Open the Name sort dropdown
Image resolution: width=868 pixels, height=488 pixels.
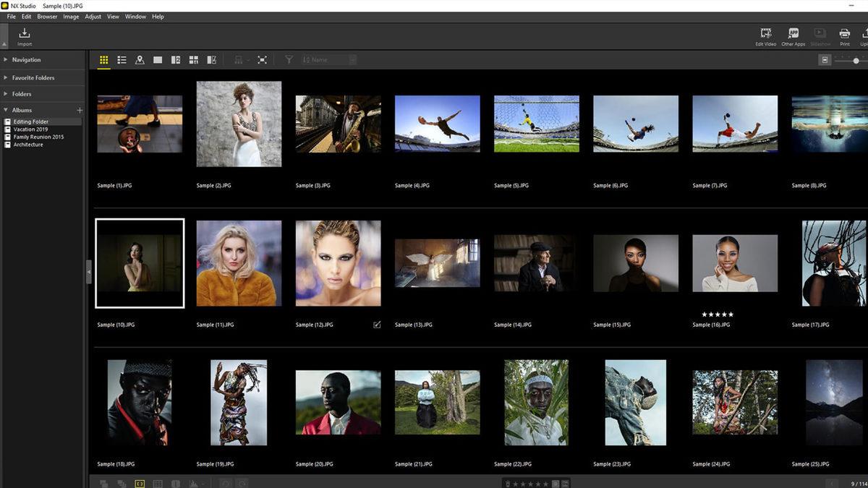pyautogui.click(x=329, y=60)
